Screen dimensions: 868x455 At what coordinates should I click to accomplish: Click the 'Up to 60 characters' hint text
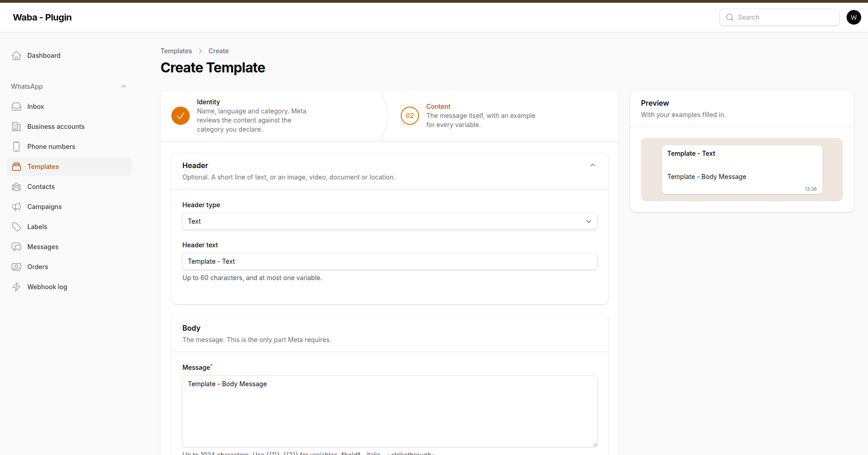click(252, 278)
